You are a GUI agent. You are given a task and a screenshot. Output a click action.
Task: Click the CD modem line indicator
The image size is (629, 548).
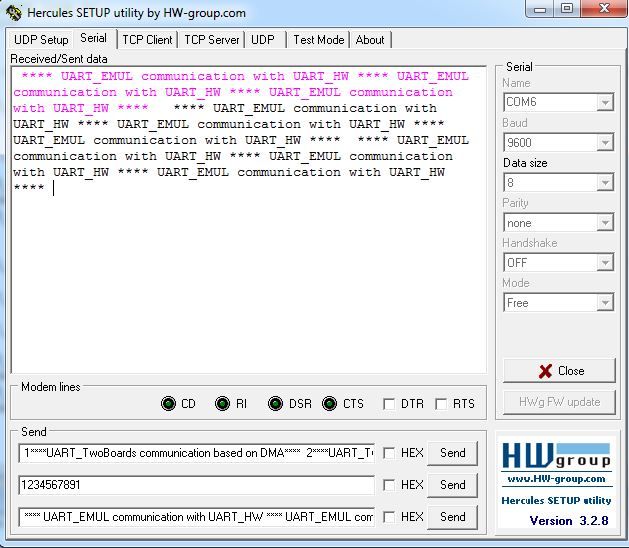coord(168,403)
